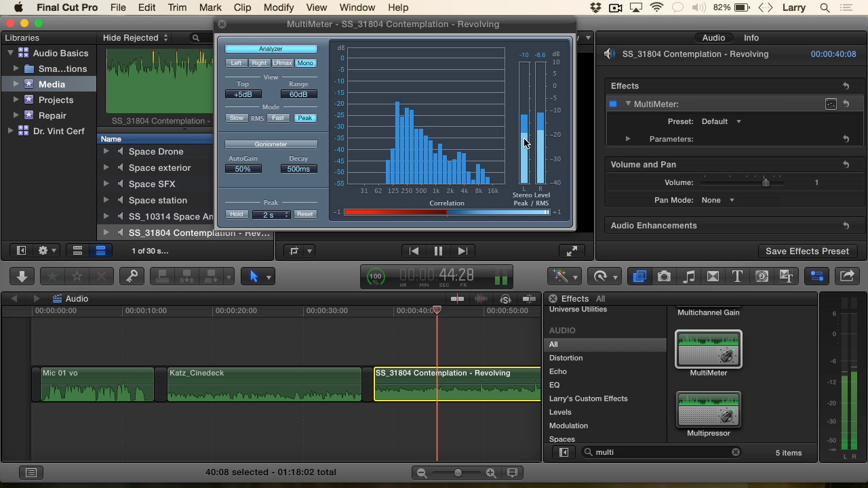Reset the MultiMeter effect arrow

pos(846,104)
